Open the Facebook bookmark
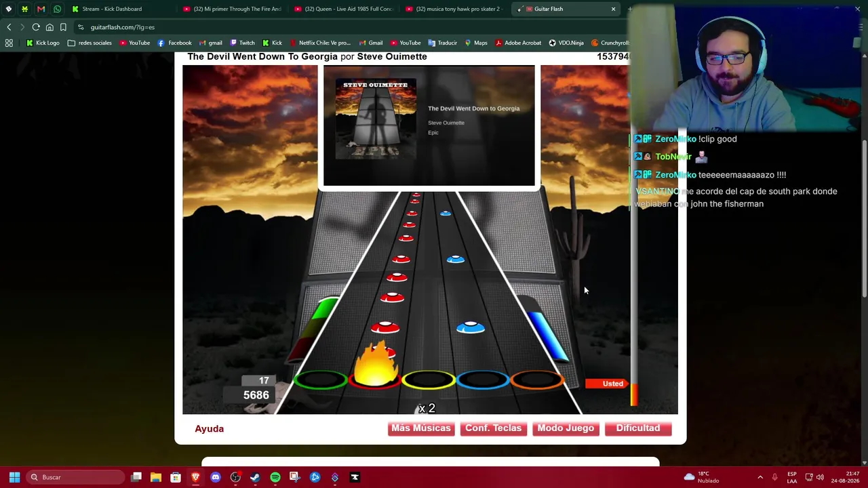Viewport: 868px width, 488px height. click(175, 43)
